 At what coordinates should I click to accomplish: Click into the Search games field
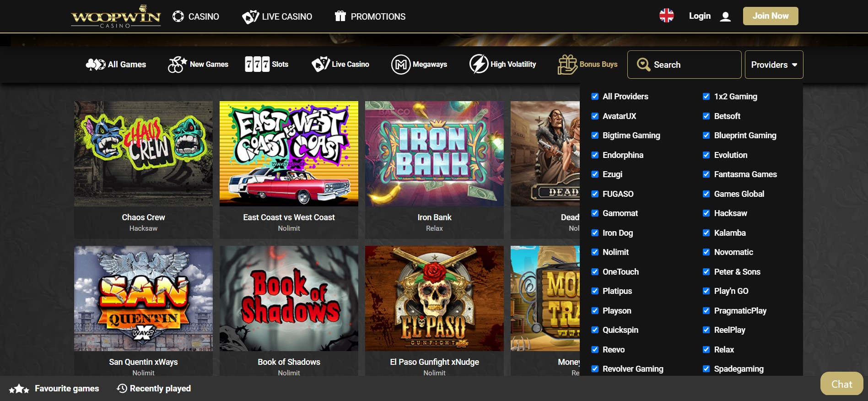684,65
